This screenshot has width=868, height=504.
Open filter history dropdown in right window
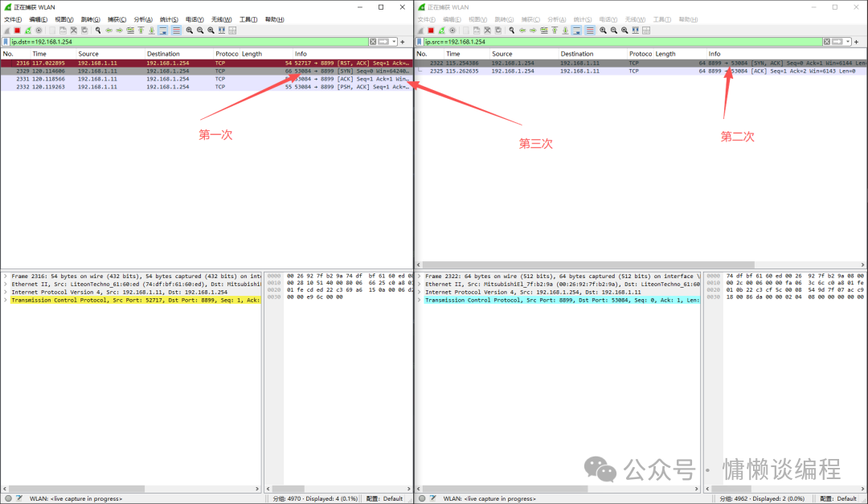click(848, 42)
